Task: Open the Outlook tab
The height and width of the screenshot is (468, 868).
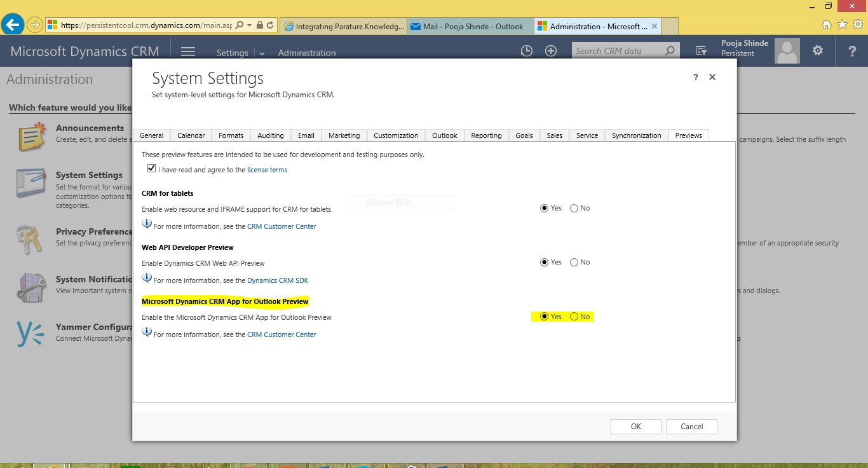Action: tap(445, 135)
